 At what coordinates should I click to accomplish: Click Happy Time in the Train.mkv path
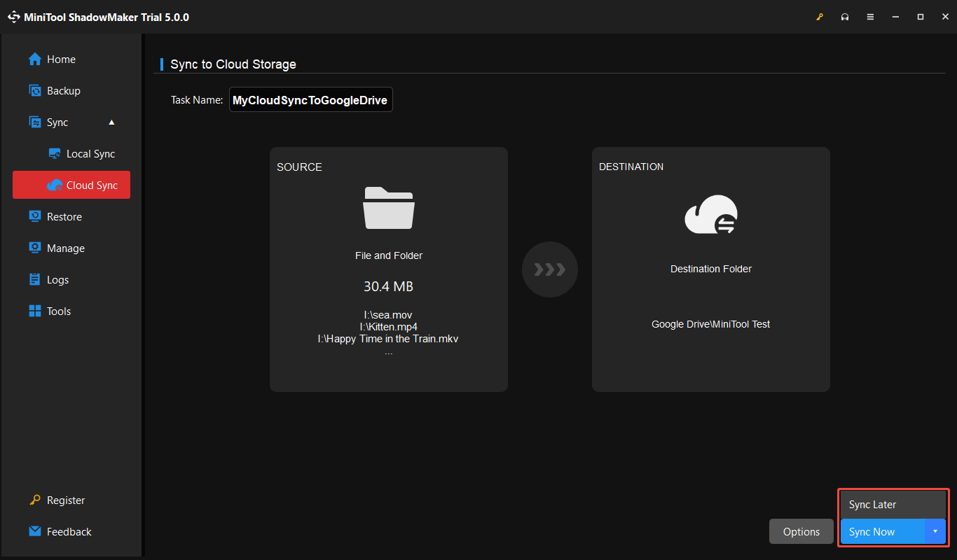pyautogui.click(x=388, y=339)
